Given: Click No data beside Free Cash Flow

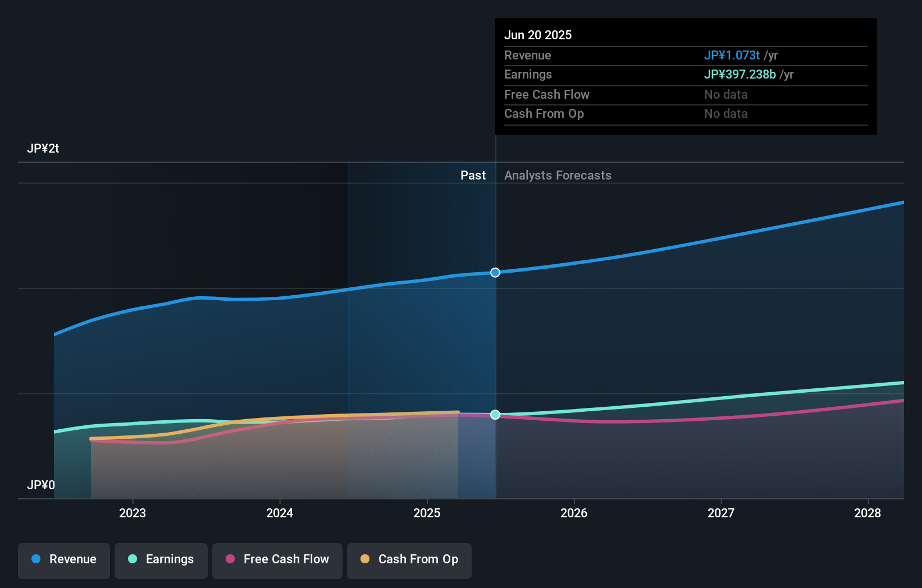Looking at the screenshot, I should point(726,95).
